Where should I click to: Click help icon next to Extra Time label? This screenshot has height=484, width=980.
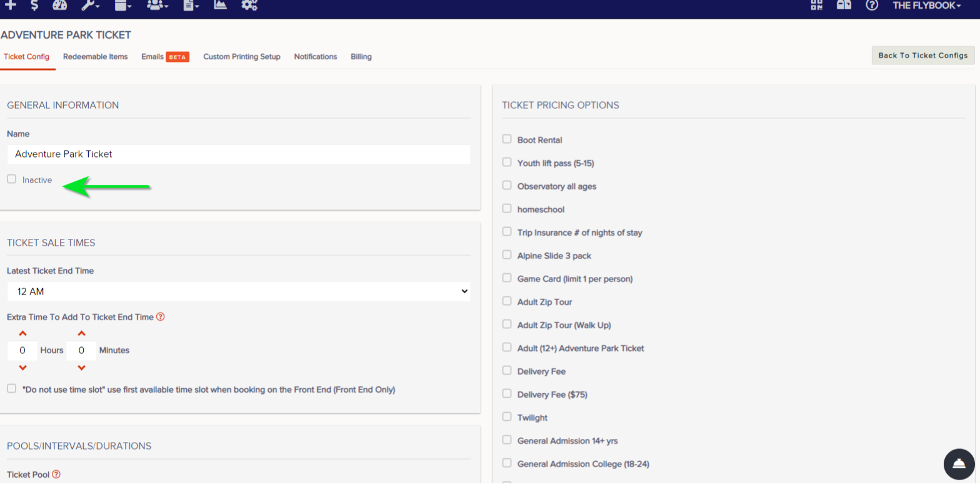[x=160, y=317]
